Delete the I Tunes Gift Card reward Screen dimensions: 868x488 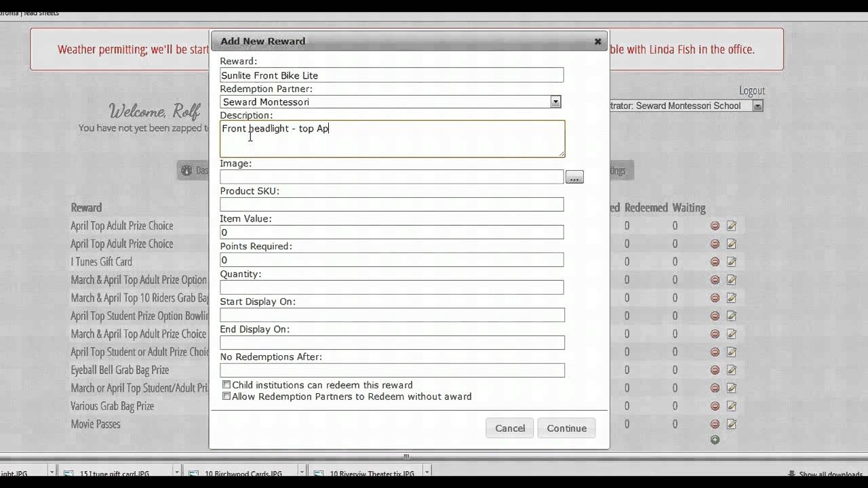[x=715, y=262]
